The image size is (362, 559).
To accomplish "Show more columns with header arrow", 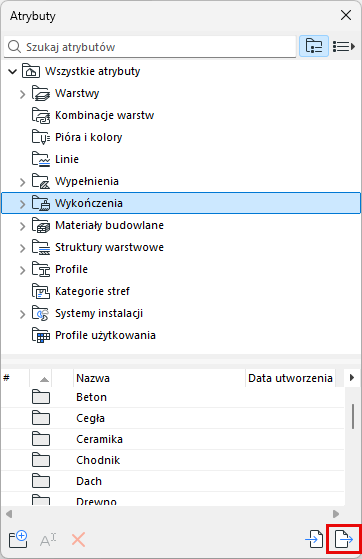I will click(352, 378).
